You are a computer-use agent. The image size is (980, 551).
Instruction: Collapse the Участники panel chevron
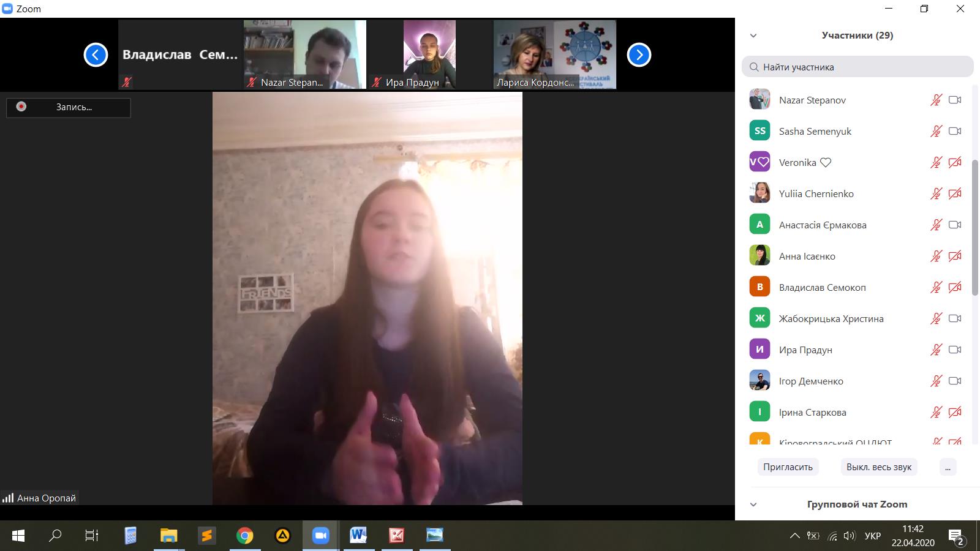click(x=753, y=36)
